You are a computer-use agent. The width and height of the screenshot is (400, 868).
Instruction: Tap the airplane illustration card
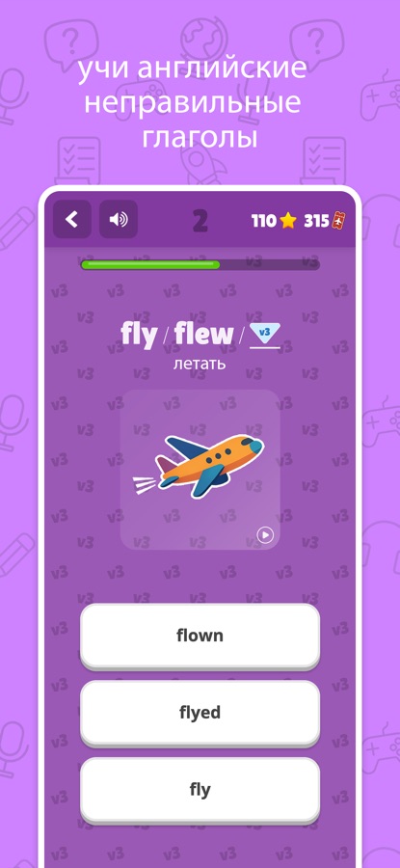coord(200,470)
